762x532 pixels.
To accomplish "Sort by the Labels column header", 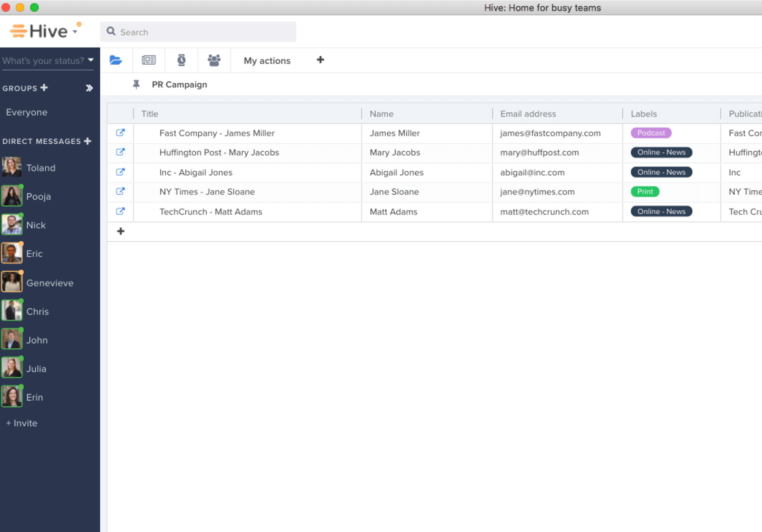I will [644, 114].
